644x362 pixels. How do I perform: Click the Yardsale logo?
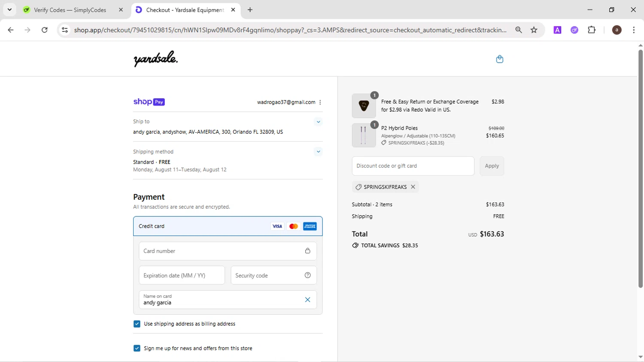[155, 59]
